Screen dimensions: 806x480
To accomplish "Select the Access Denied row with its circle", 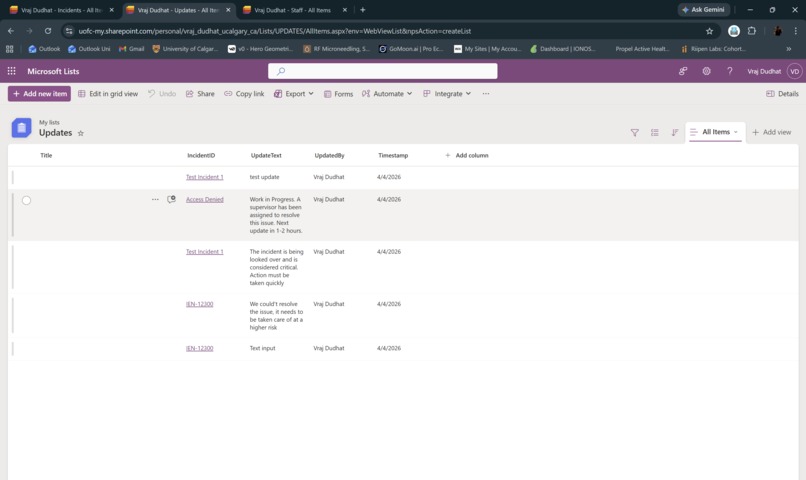I will 26,200.
